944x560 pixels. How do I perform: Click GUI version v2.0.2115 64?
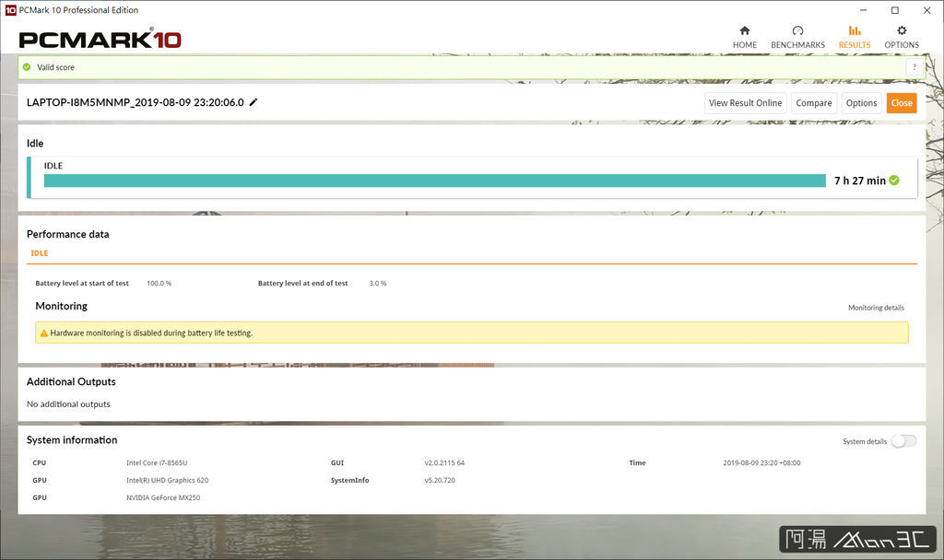[x=444, y=462]
